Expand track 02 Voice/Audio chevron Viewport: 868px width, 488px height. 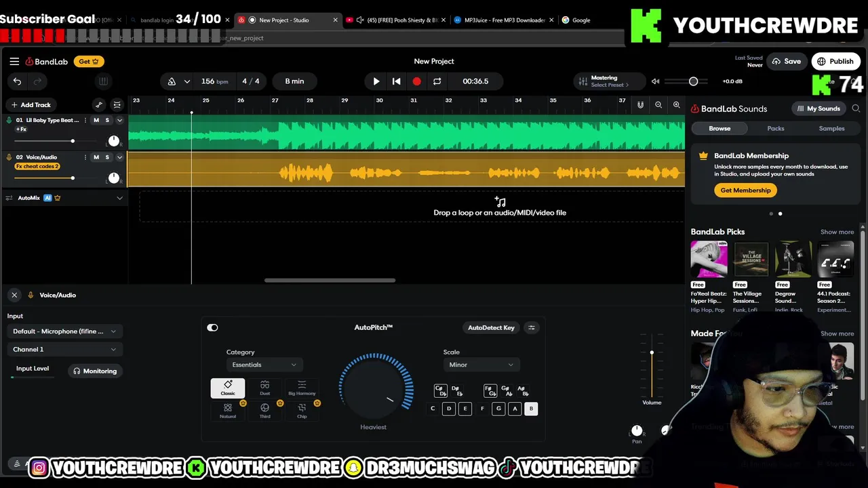click(119, 157)
